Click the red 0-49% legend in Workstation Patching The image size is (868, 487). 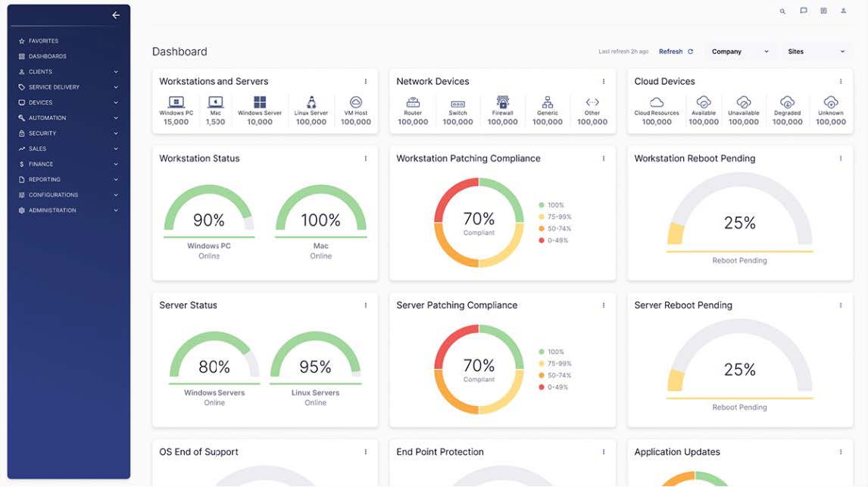[x=554, y=240]
